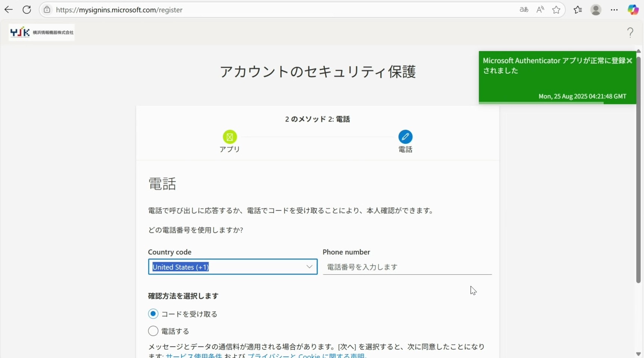Click the browser back arrow
The width and height of the screenshot is (644, 358).
tap(9, 10)
